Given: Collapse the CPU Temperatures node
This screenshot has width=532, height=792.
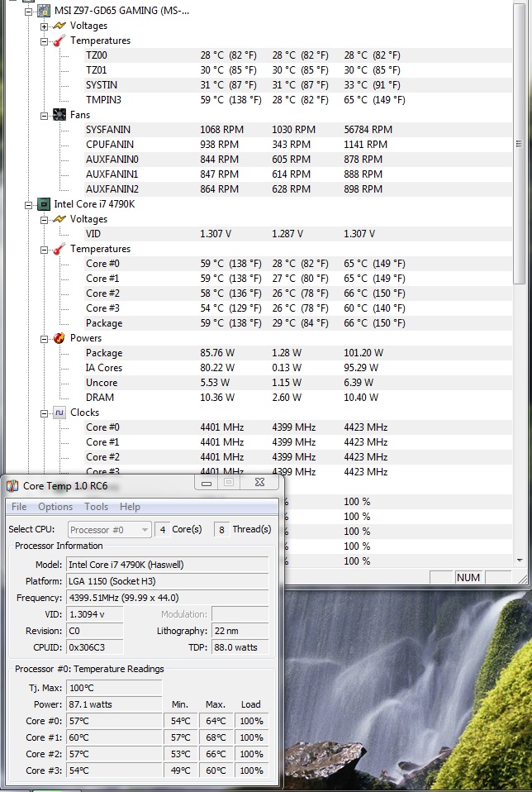Looking at the screenshot, I should point(45,250).
